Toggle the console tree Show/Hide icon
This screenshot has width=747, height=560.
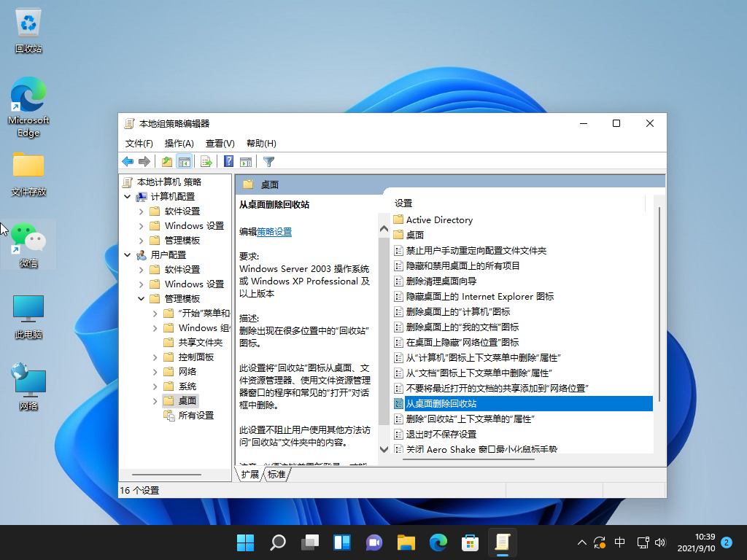[x=185, y=162]
